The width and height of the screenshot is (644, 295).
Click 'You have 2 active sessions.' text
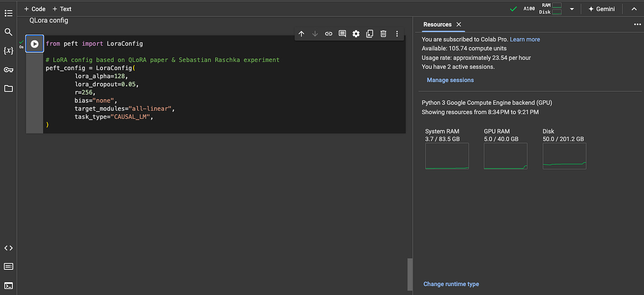tap(458, 67)
